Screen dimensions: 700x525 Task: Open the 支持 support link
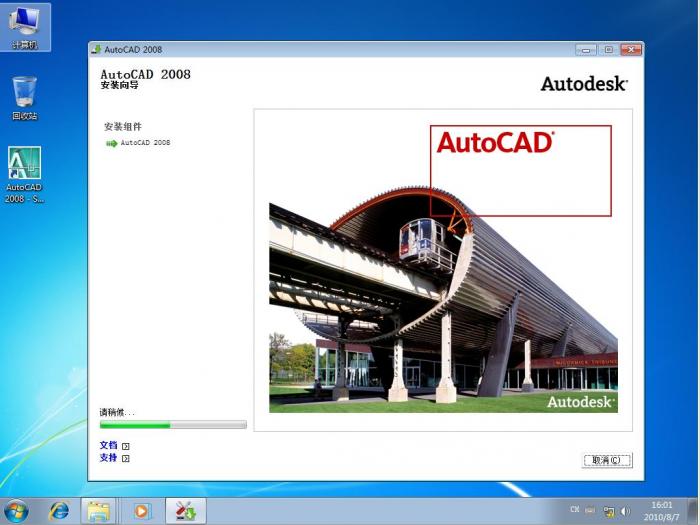coord(108,457)
